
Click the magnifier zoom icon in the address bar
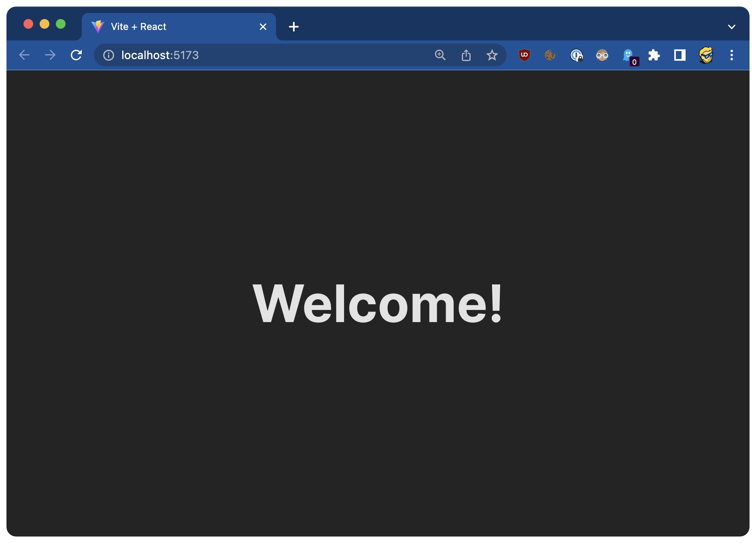point(440,55)
